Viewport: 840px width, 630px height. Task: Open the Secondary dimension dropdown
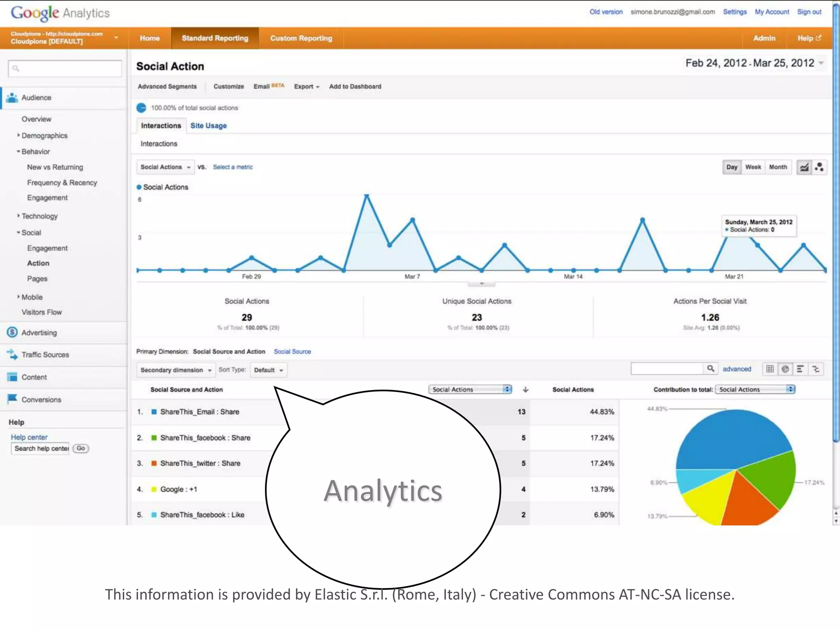pos(176,370)
